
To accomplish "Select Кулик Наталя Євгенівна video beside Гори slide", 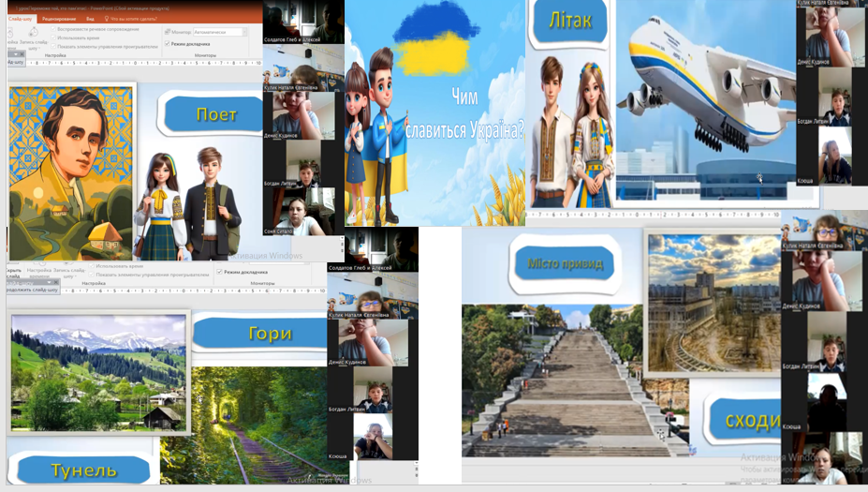I will click(x=373, y=296).
